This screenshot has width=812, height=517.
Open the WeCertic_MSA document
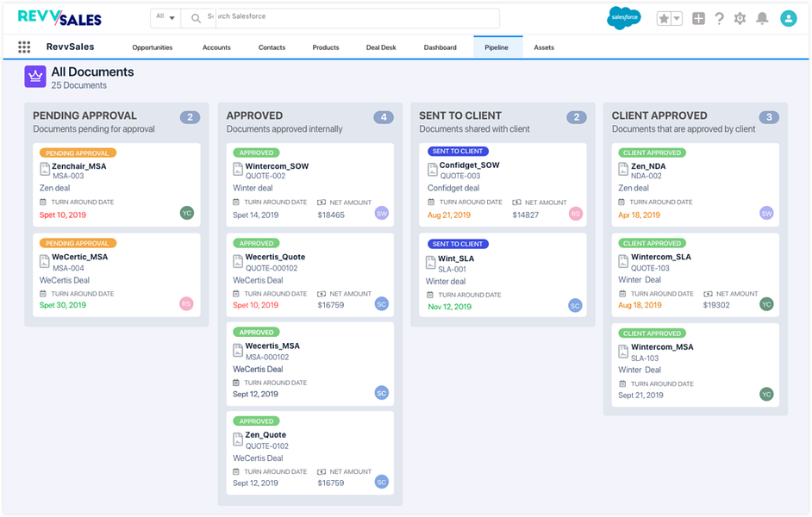[80, 257]
